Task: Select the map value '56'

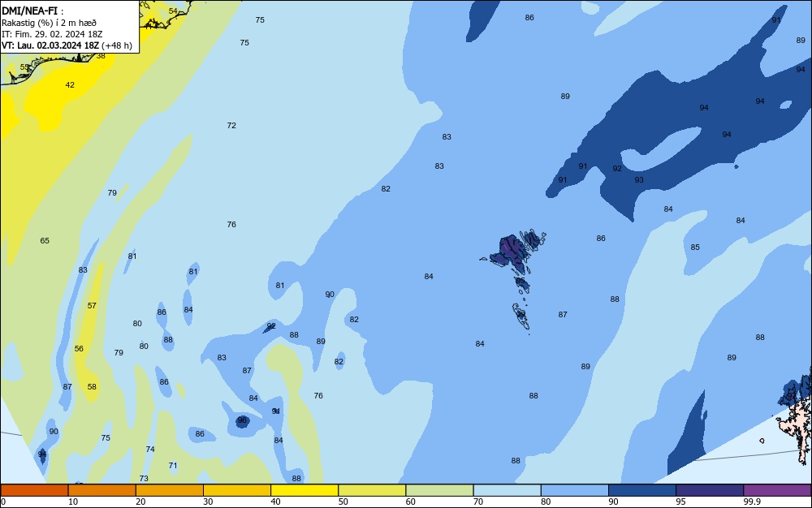Action: [x=79, y=349]
